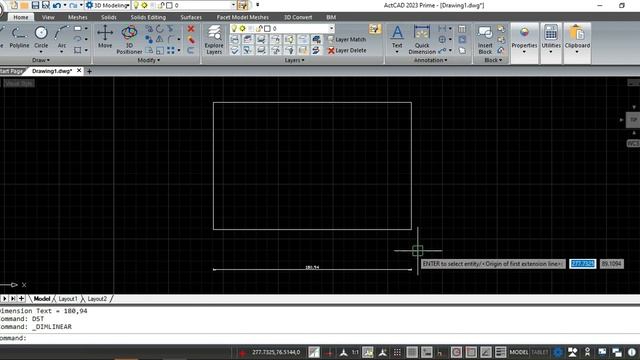Image resolution: width=640 pixels, height=360 pixels.
Task: Click the linear dimension icon in Annotation panel
Action: tap(442, 29)
